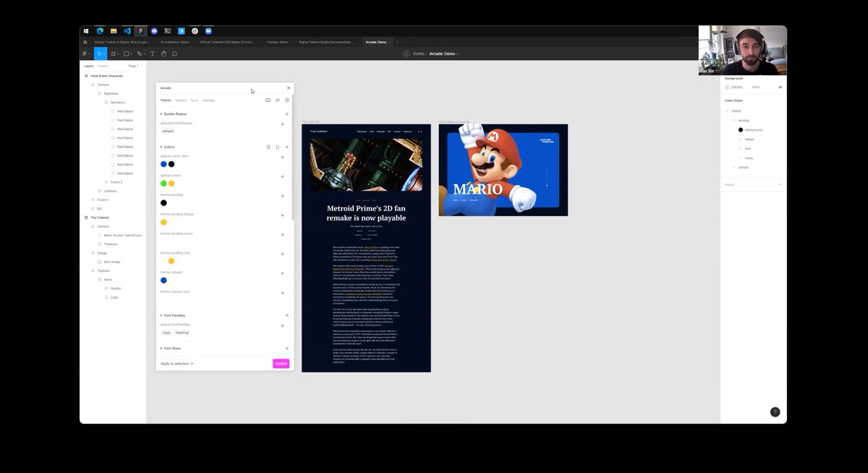Screen dimensions: 868x473
Task: Switch to the Inspect tab in plugin
Action: point(181,101)
